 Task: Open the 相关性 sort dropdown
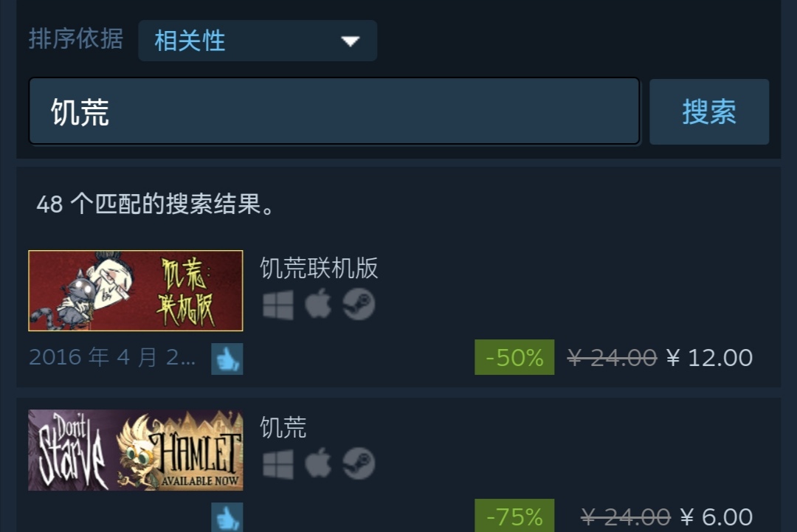(258, 41)
